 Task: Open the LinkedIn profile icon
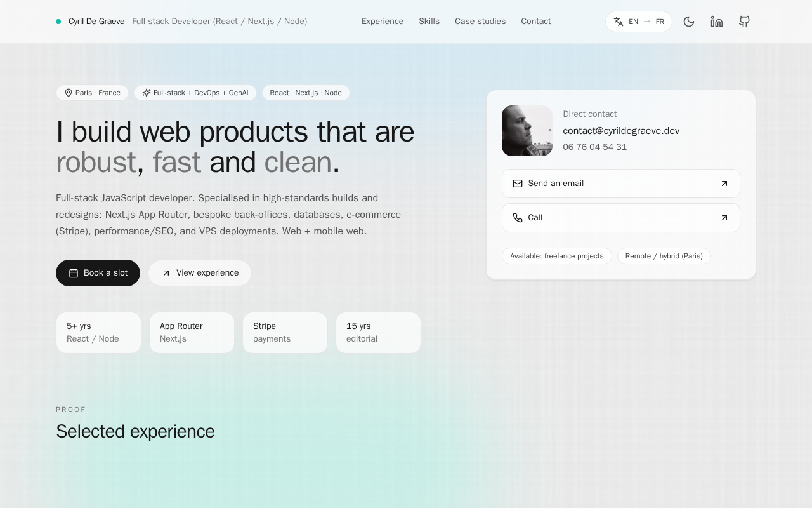point(717,22)
